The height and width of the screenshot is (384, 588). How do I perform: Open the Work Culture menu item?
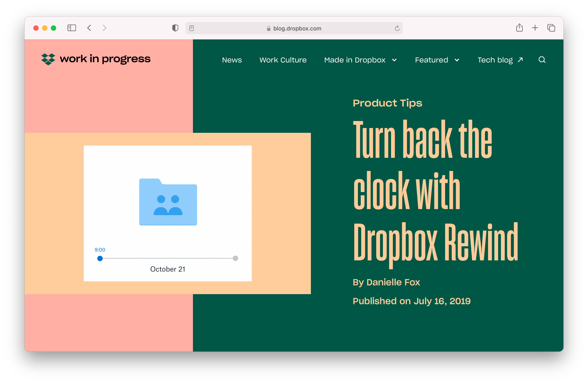pyautogui.click(x=283, y=60)
